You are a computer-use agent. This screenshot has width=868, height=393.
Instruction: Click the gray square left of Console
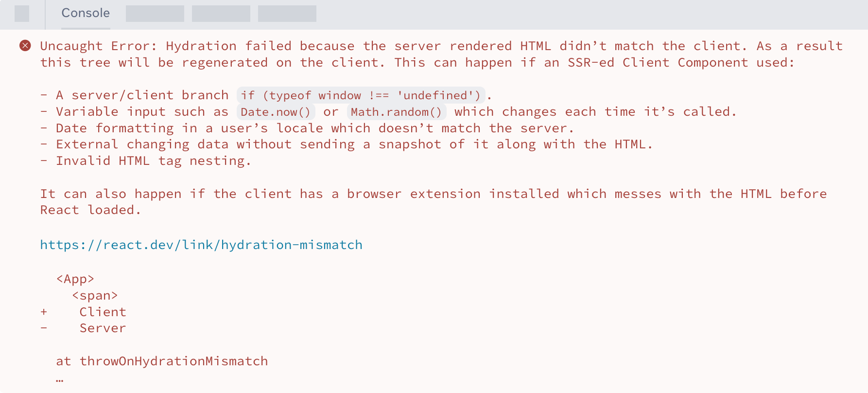tap(22, 14)
